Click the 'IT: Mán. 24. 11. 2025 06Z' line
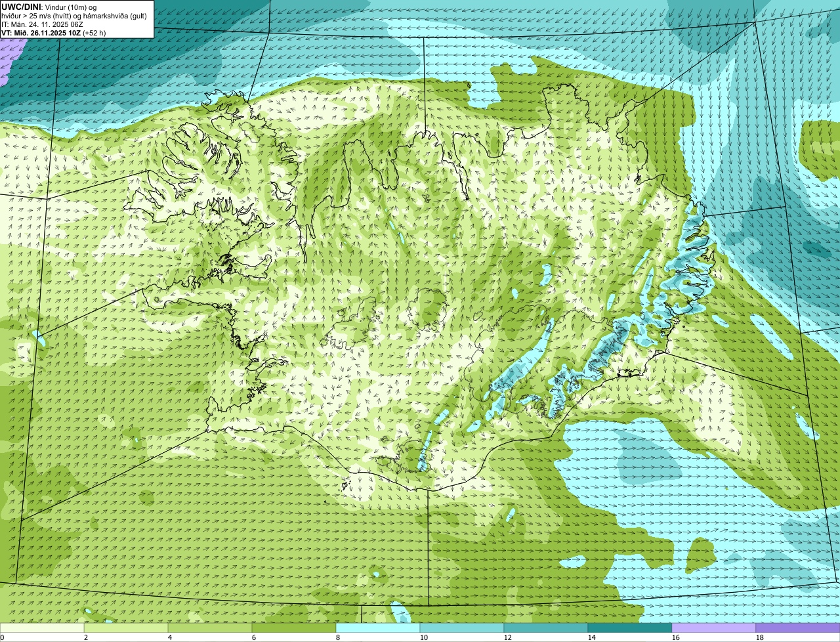The width and height of the screenshot is (840, 642). tap(42, 24)
